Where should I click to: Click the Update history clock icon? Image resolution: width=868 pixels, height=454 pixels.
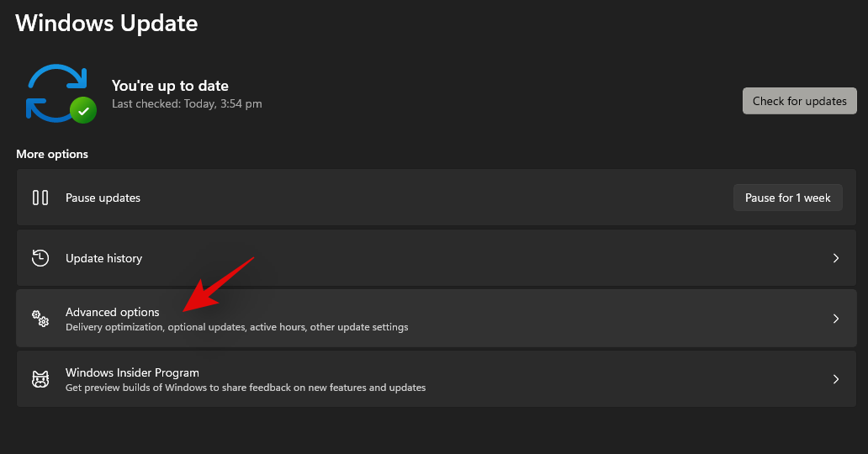[x=40, y=258]
